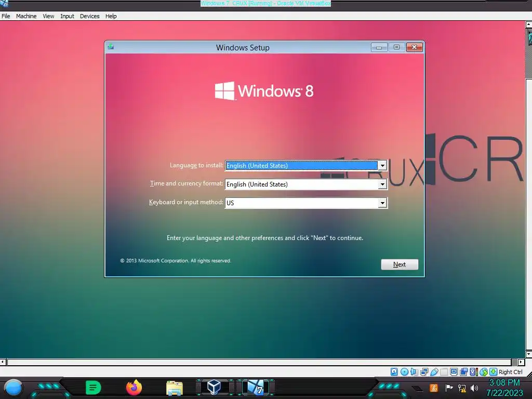Click the horizontal scrollbar left arrow
532x399 pixels.
[3, 362]
